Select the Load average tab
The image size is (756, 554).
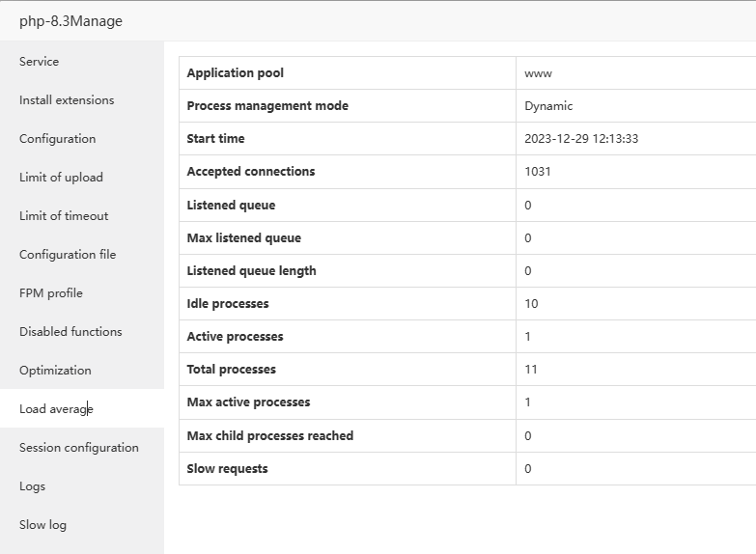[56, 409]
